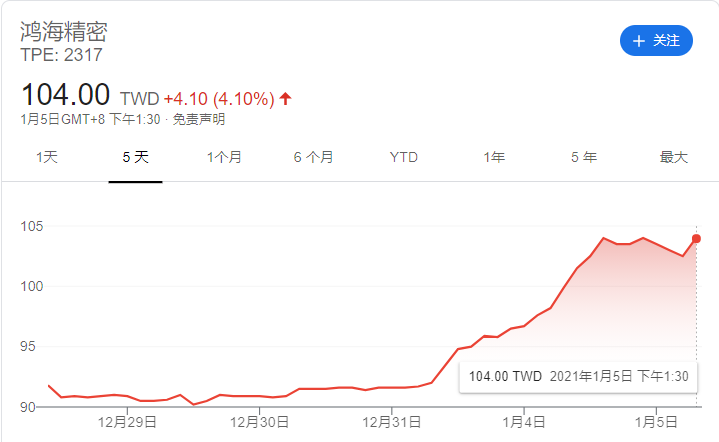
Task: Click the 95 y-axis label
Action: pos(28,346)
